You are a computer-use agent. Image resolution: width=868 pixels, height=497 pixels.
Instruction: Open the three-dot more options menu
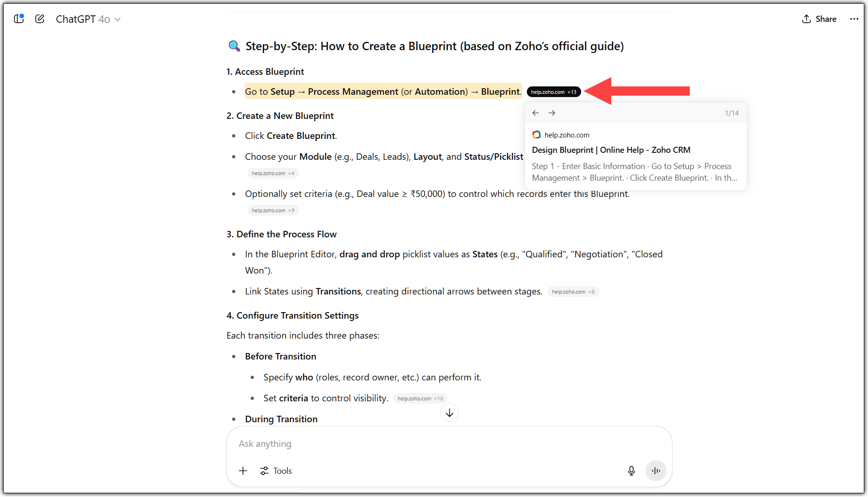click(854, 19)
